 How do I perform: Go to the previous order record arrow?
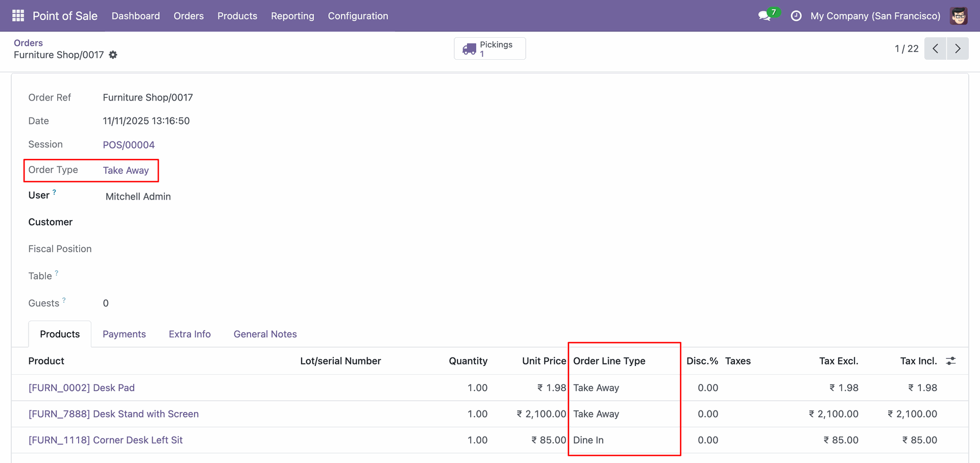pyautogui.click(x=935, y=48)
